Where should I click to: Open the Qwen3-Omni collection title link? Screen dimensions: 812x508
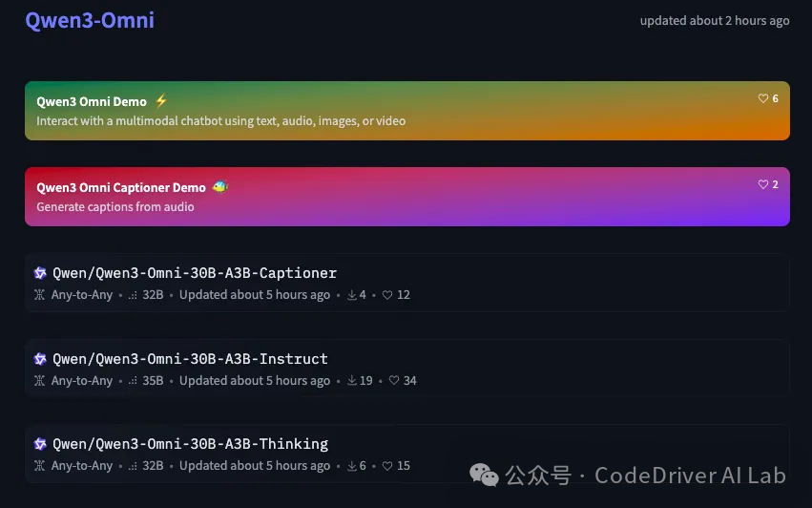tap(90, 20)
